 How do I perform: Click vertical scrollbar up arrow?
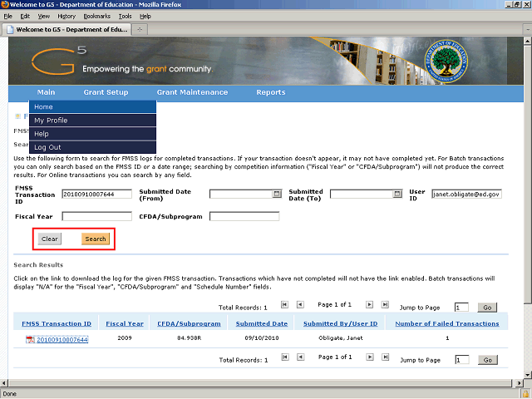click(x=527, y=41)
